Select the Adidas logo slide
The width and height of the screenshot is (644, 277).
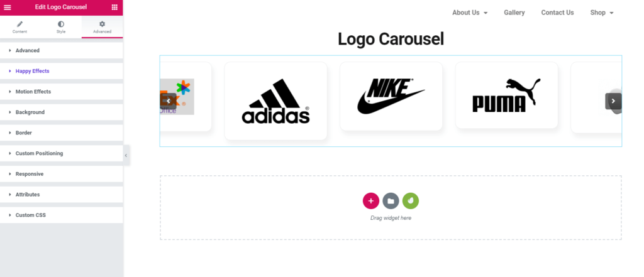point(275,101)
